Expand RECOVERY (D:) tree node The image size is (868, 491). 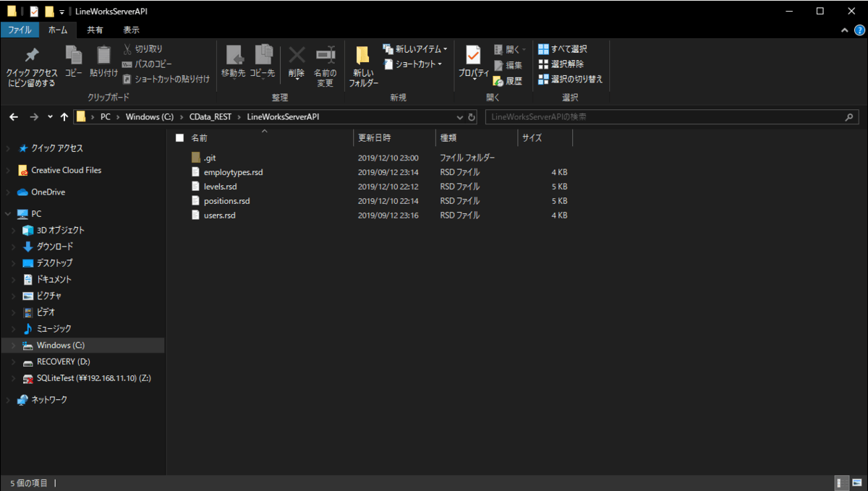pyautogui.click(x=14, y=362)
